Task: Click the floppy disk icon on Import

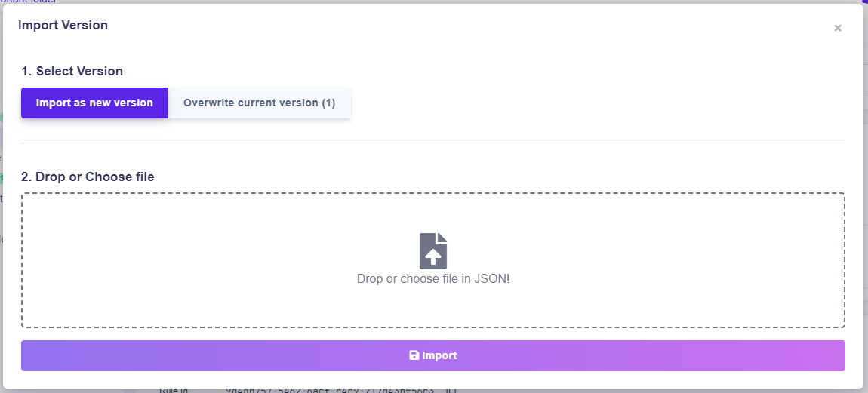Action: 414,355
